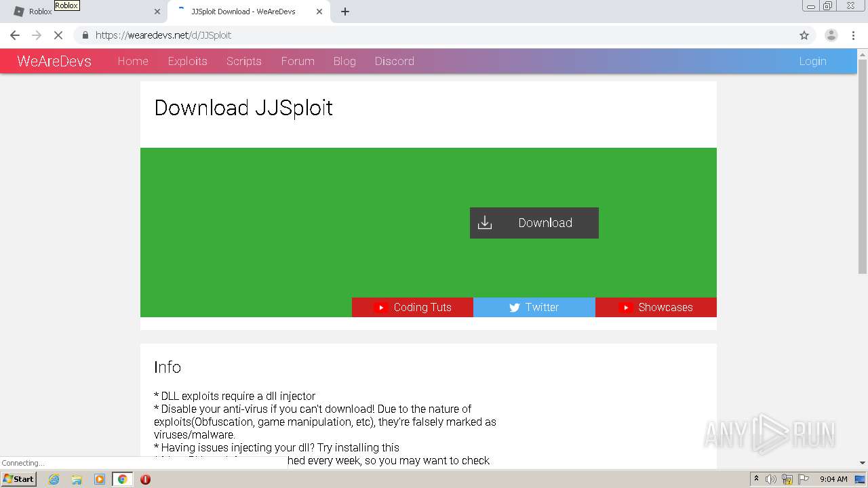Go to the WeAreDevs logo link
Viewport: 868px width, 488px height.
point(54,61)
